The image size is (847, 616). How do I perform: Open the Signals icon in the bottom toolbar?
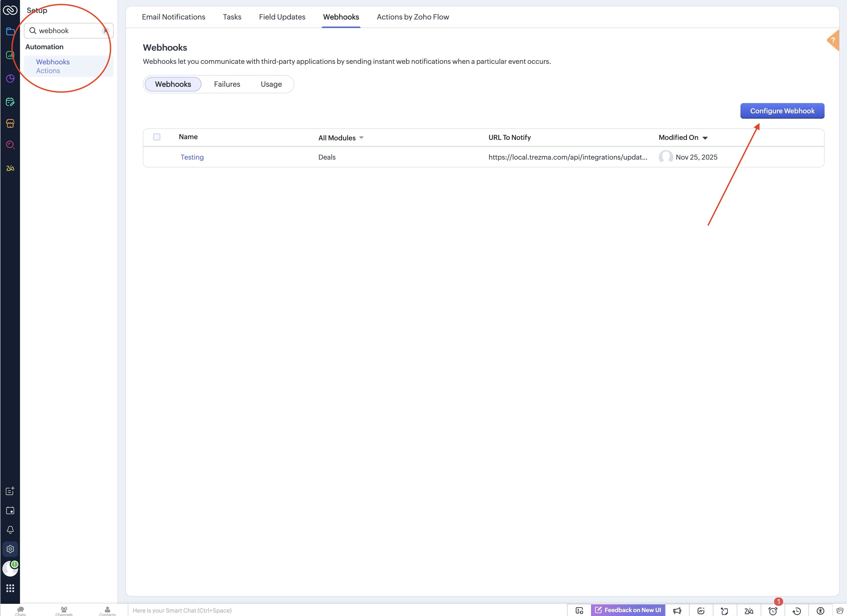[x=701, y=611]
